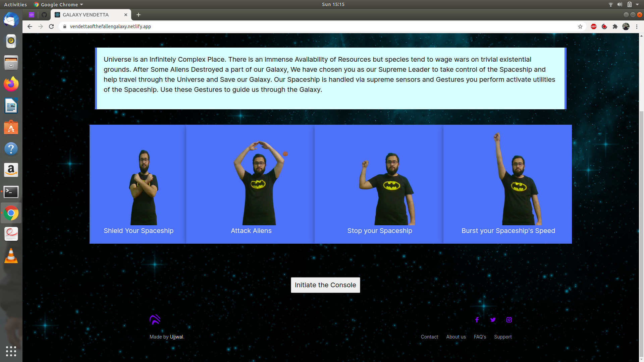Viewport: 644px width, 362px height.
Task: Click the Facebook social media icon
Action: coord(477,319)
